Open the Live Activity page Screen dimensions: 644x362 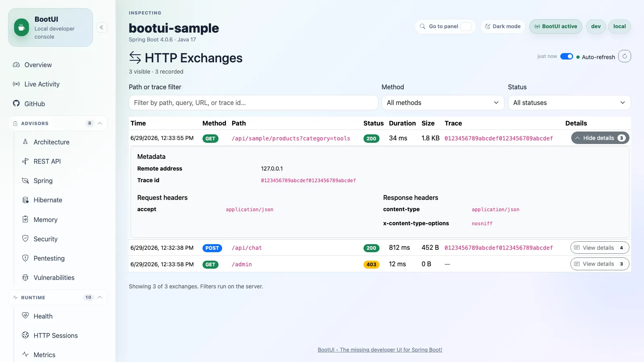coord(58,84)
